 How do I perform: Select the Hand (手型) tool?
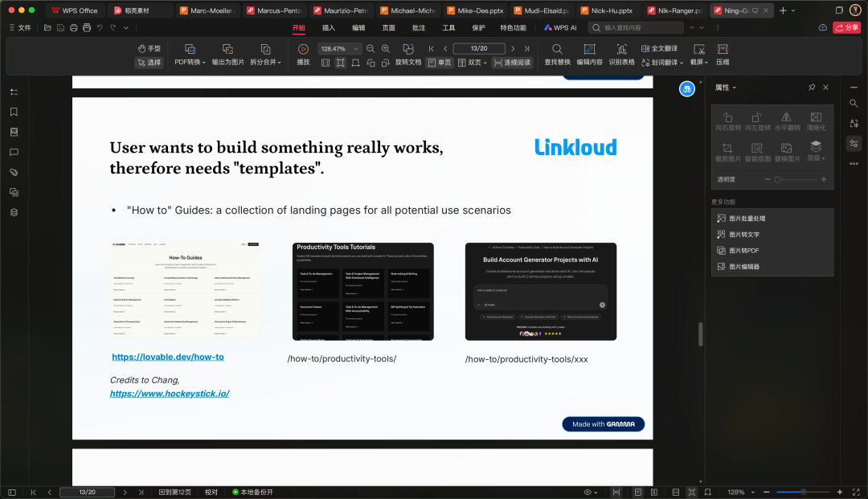tap(149, 49)
